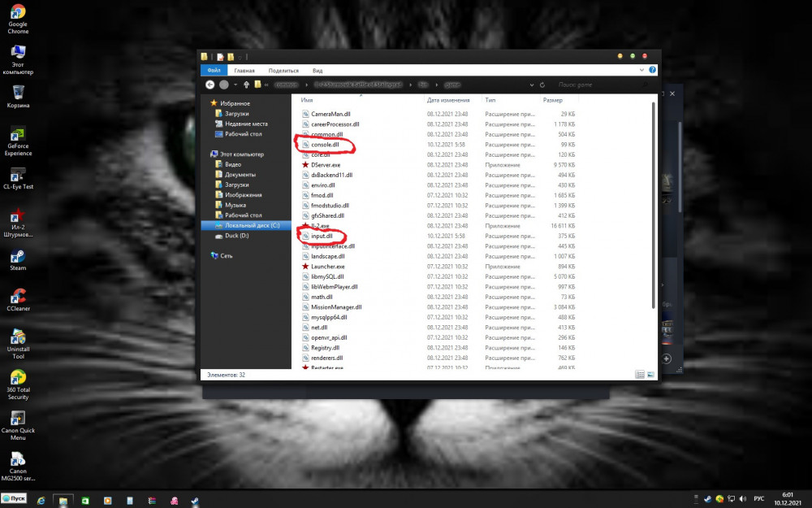The width and height of the screenshot is (812, 508).
Task: Open the Этот компьютер desktop icon
Action: tap(18, 59)
